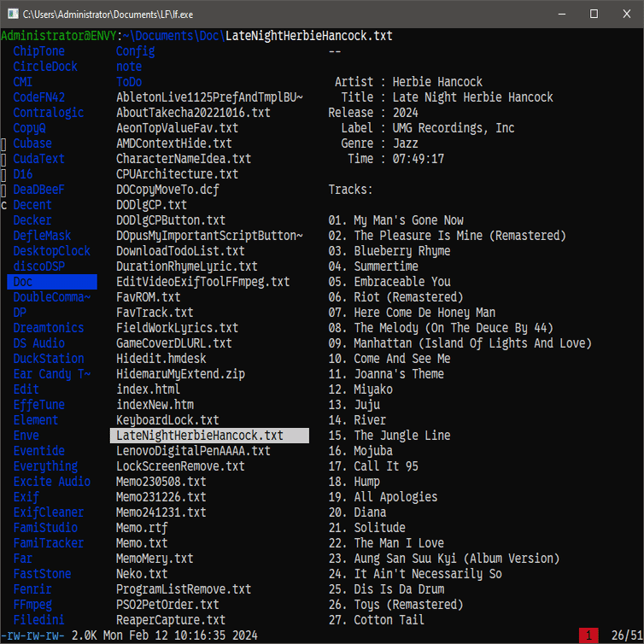Click the lf.exe console window icon
The height and width of the screenshot is (644, 644).
13,14
